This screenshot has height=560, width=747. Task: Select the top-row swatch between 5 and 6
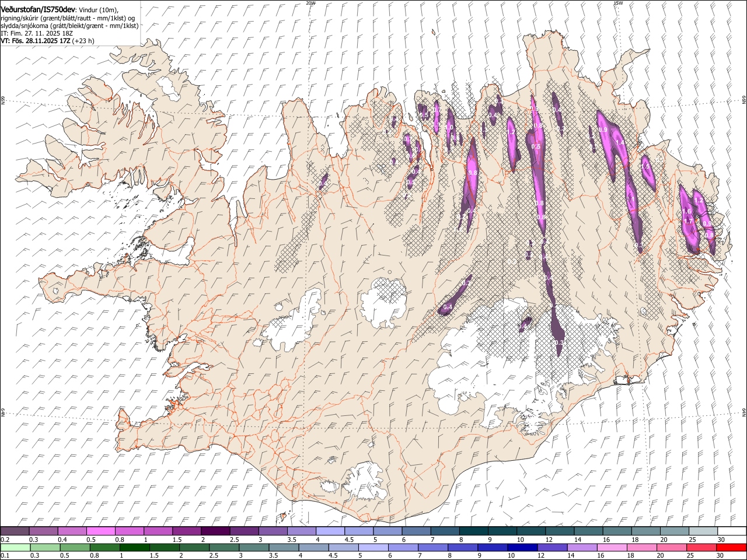(x=388, y=531)
